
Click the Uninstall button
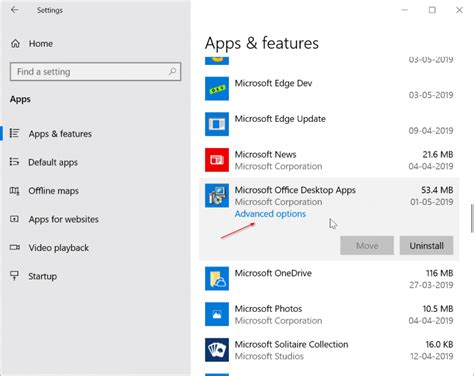click(426, 246)
